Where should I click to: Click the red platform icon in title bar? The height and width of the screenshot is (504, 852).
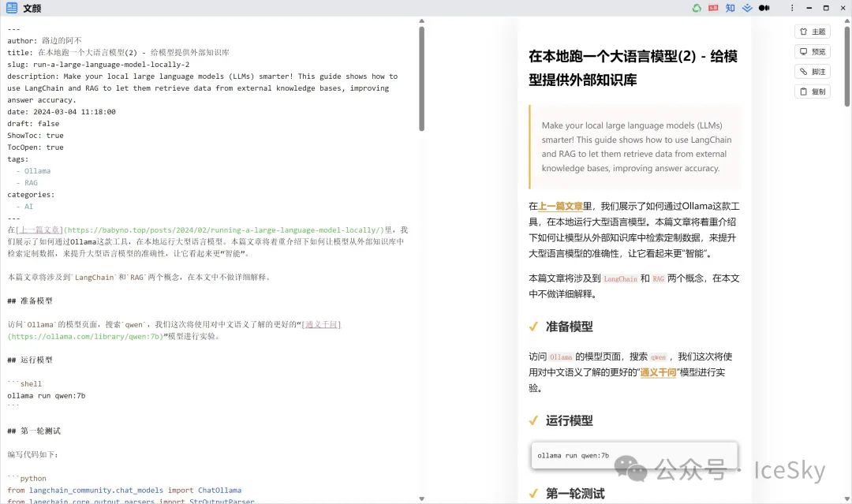click(713, 8)
